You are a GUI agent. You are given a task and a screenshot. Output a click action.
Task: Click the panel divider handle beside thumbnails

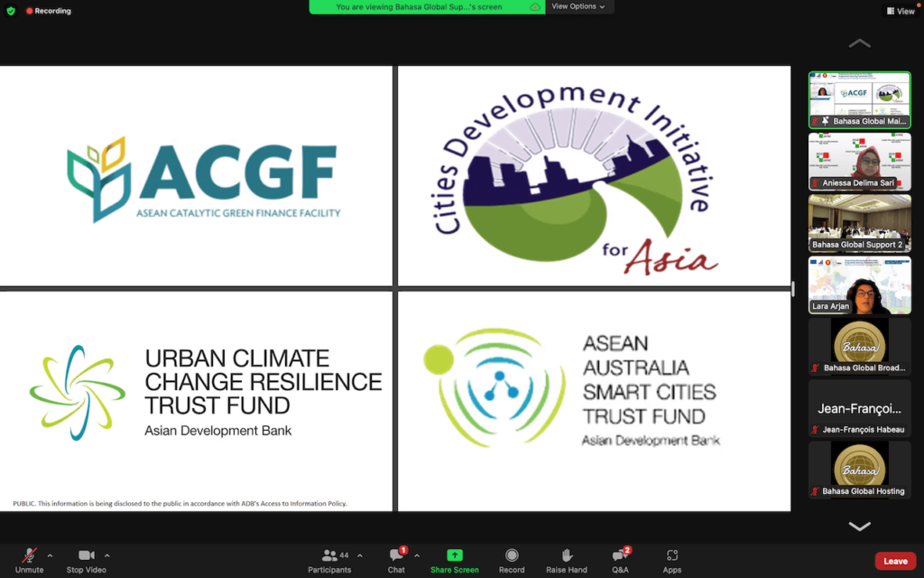click(x=793, y=288)
